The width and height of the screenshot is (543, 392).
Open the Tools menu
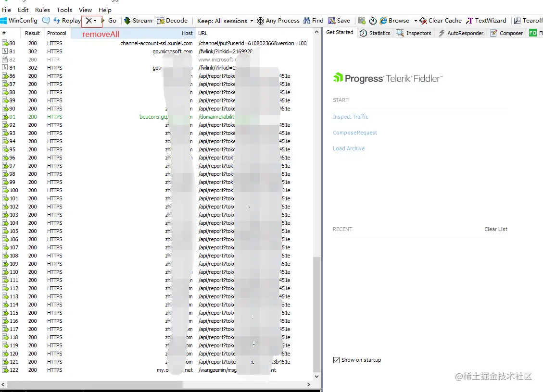(64, 10)
